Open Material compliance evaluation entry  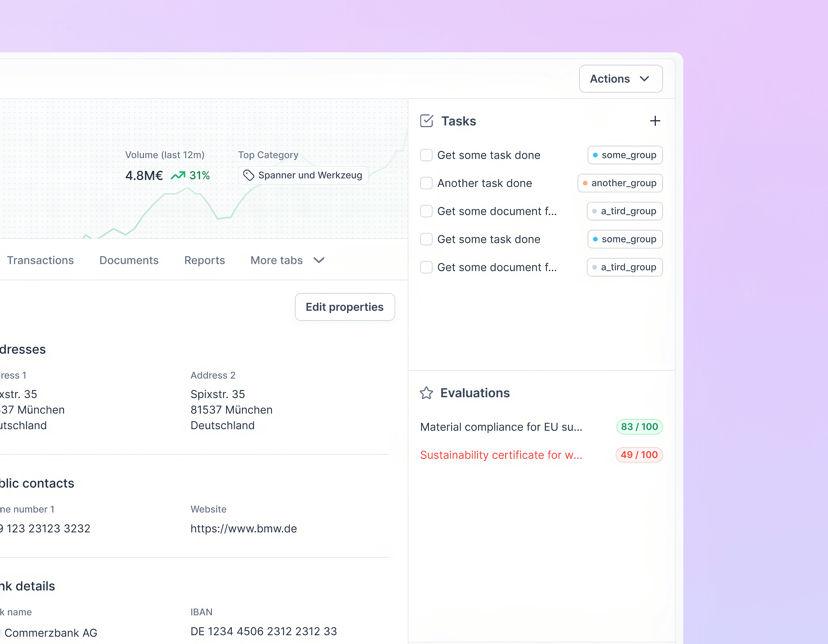point(501,427)
